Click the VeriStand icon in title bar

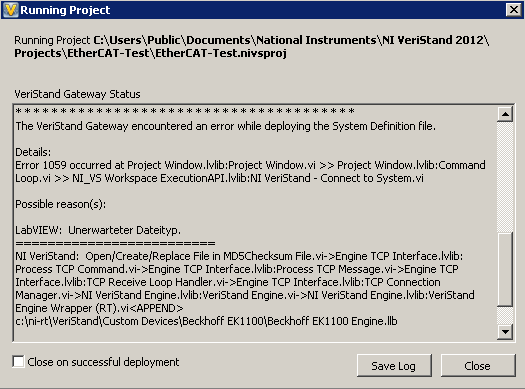(10, 10)
